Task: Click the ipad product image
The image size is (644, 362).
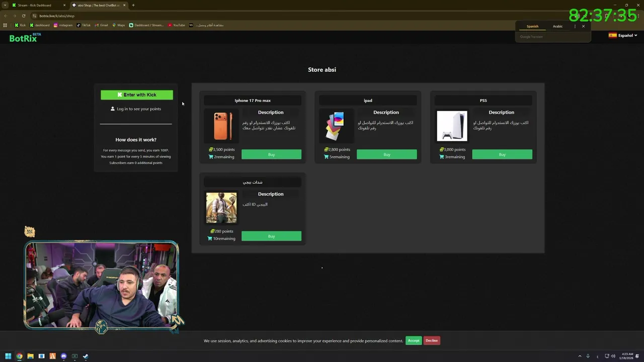Action: [x=337, y=126]
